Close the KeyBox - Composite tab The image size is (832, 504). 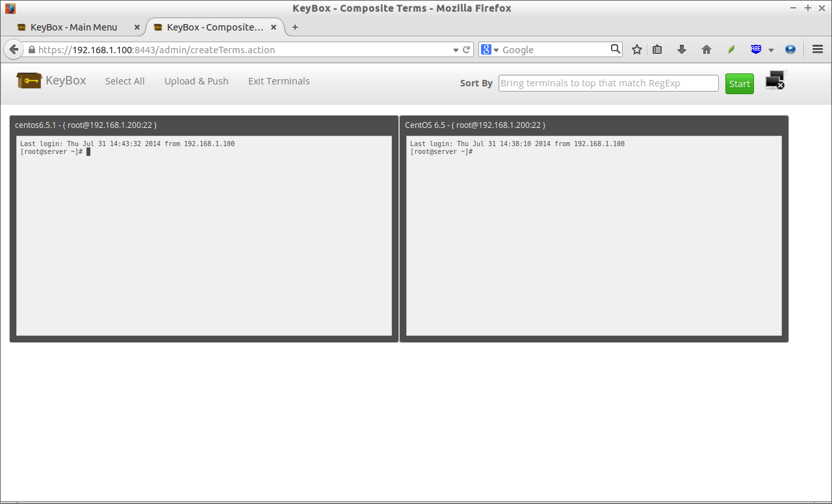[274, 27]
